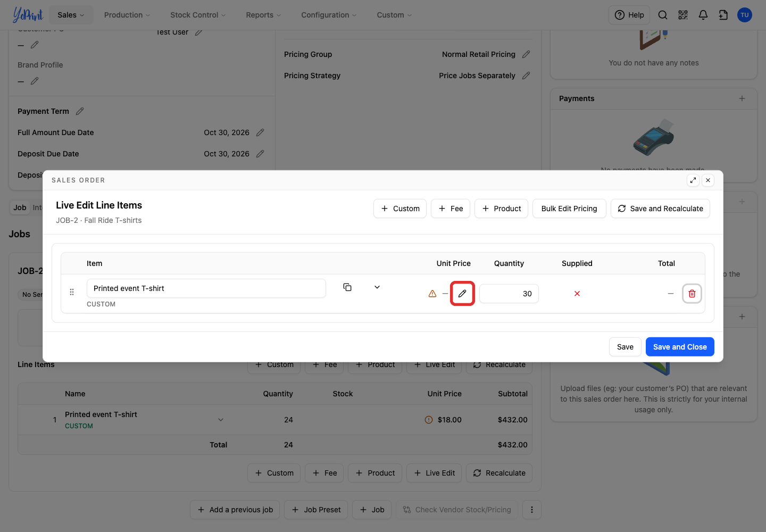Screen dimensions: 766x532
Task: Edit unit price with the pencil icon
Action: pyautogui.click(x=462, y=294)
